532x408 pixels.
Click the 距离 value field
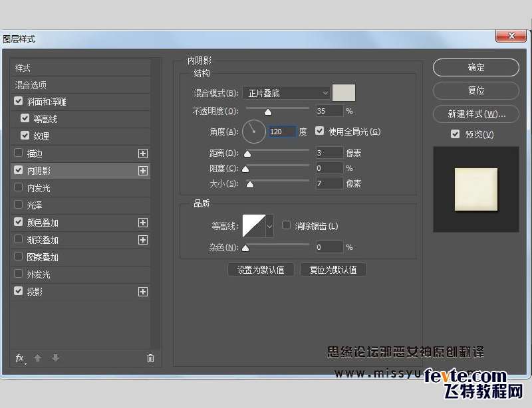(329, 153)
